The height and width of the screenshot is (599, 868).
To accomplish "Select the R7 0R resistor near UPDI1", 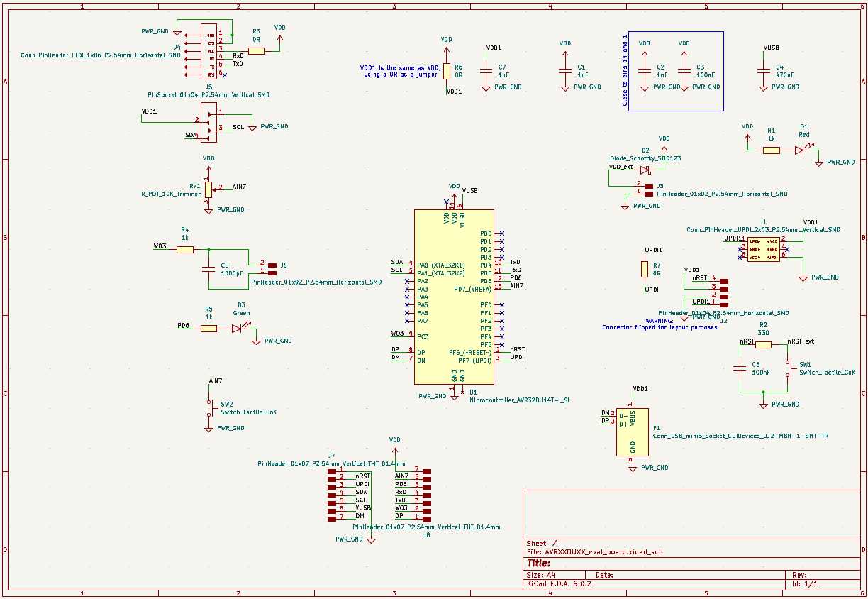I will click(x=645, y=269).
